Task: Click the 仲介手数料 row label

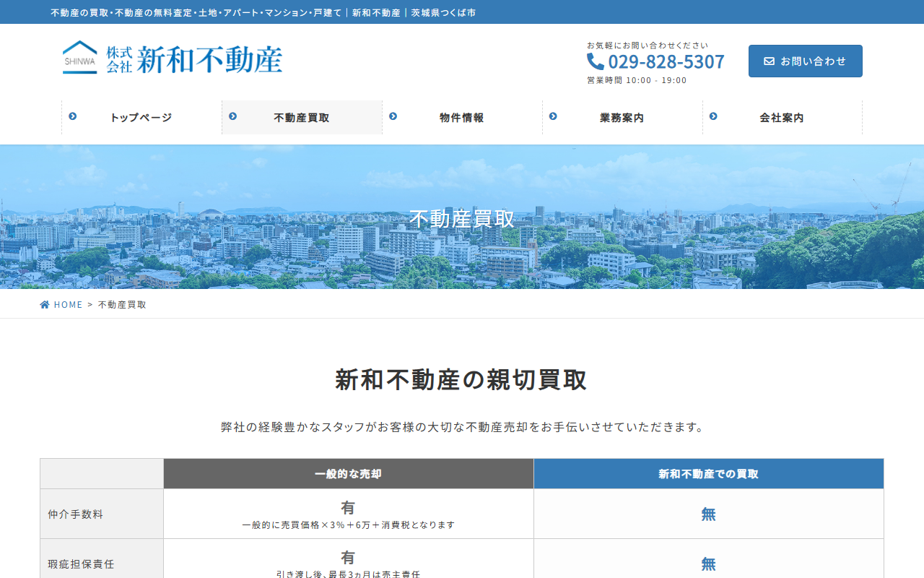Action: 76,514
